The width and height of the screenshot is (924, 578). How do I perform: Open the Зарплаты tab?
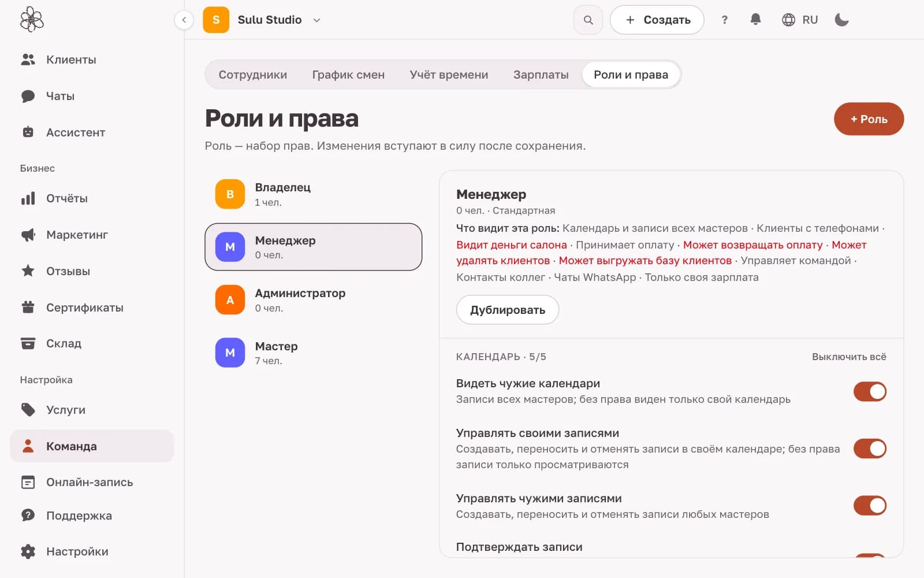pyautogui.click(x=541, y=75)
